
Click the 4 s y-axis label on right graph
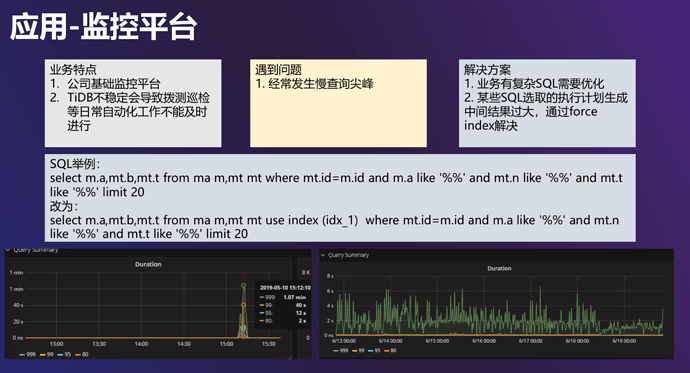coord(330,306)
